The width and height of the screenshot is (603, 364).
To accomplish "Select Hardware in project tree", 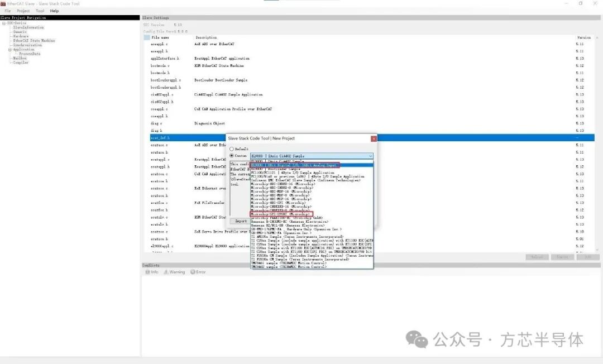I will point(21,36).
